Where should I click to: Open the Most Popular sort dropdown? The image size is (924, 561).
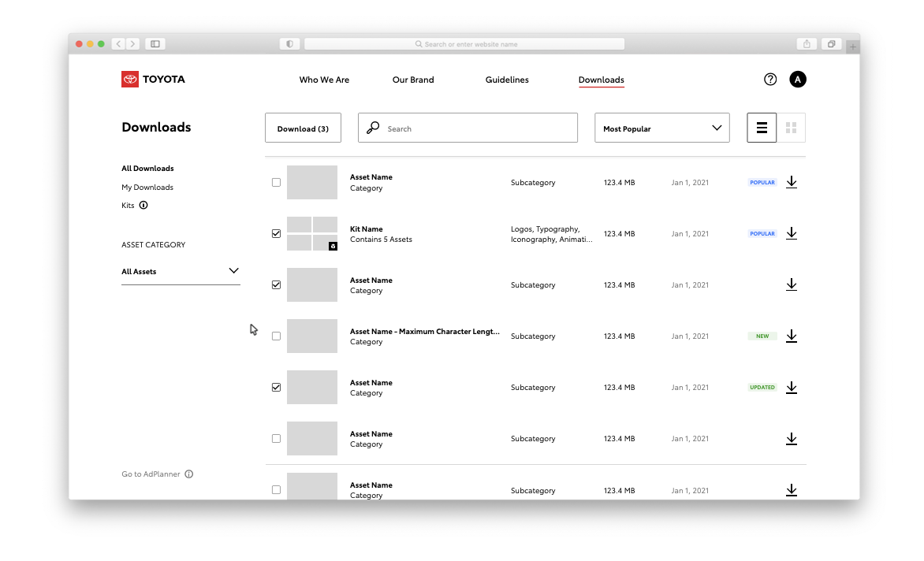(661, 128)
